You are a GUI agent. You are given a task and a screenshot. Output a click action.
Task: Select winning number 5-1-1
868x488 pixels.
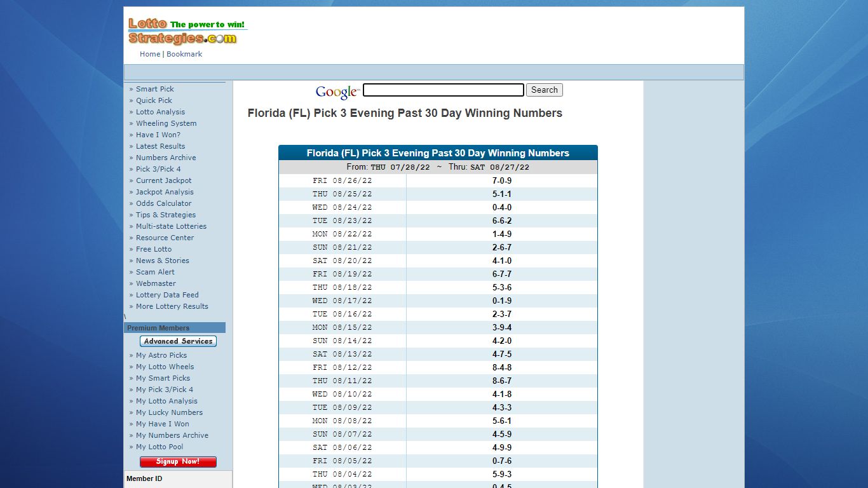pyautogui.click(x=502, y=194)
